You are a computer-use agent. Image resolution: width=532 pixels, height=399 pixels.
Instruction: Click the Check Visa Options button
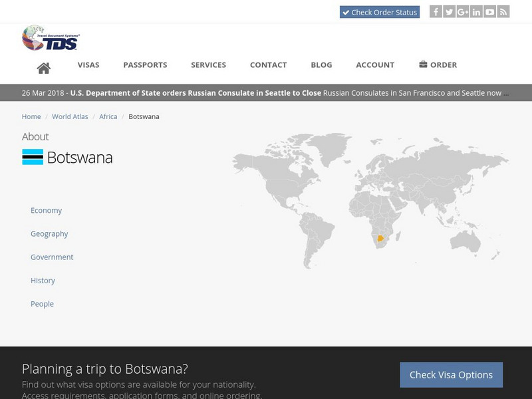pyautogui.click(x=451, y=375)
